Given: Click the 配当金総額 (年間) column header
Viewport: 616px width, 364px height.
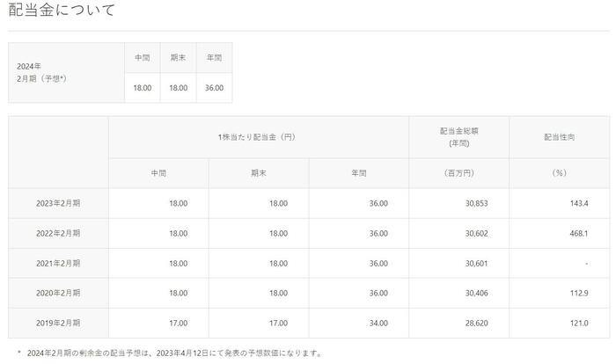Looking at the screenshot, I should [458, 137].
